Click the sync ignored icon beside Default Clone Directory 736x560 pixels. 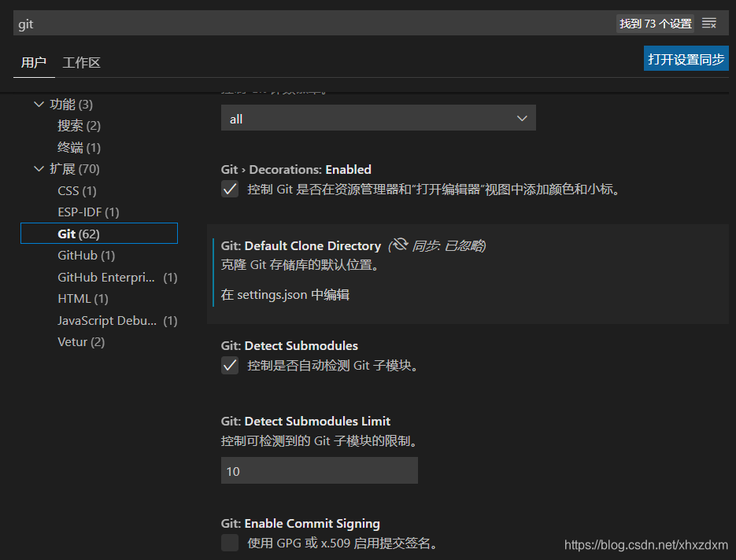click(x=399, y=245)
